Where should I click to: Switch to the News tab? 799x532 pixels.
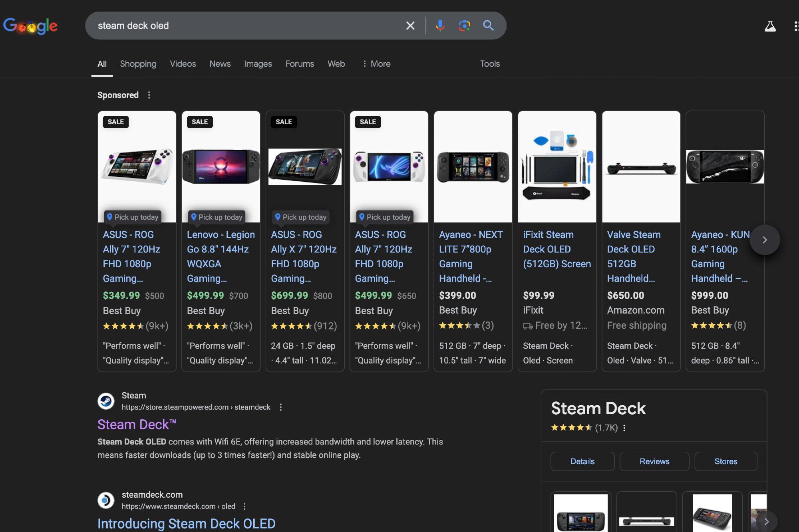click(220, 64)
